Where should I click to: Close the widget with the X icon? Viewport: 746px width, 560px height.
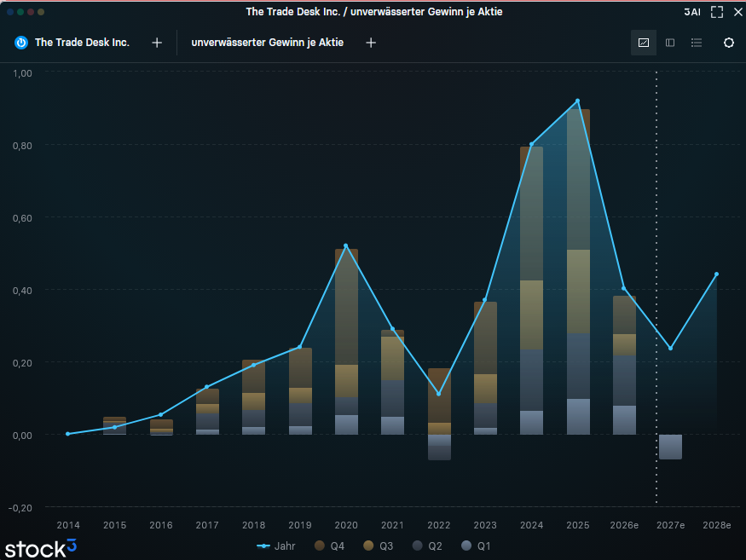pos(738,12)
